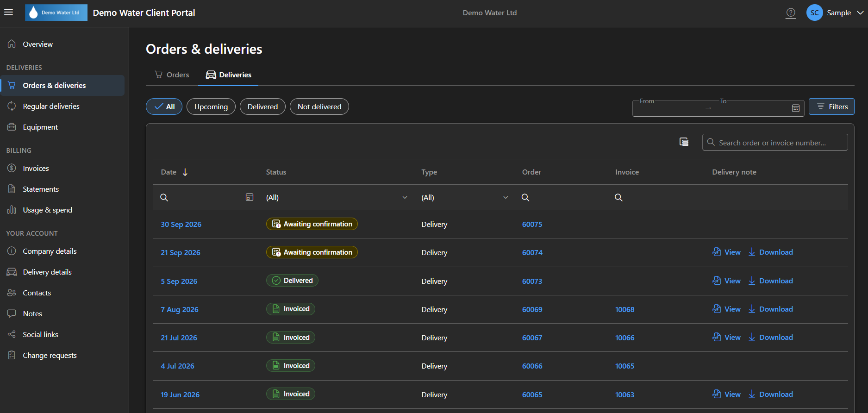
Task: Click the Social links share icon
Action: (12, 334)
